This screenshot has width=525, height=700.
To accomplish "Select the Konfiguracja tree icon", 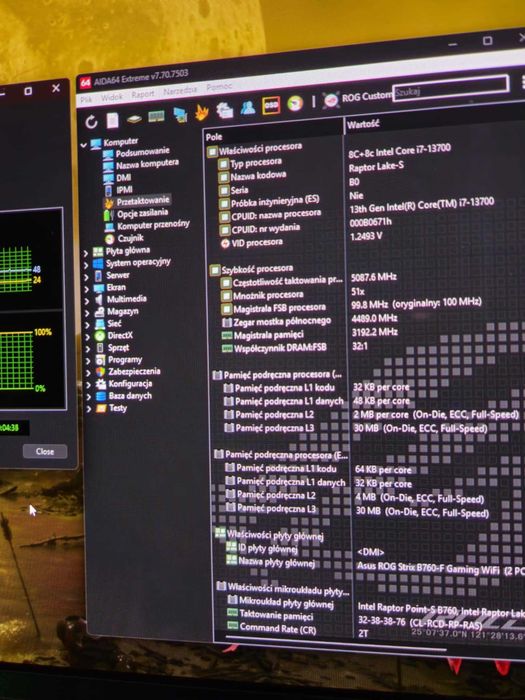I will (x=101, y=384).
